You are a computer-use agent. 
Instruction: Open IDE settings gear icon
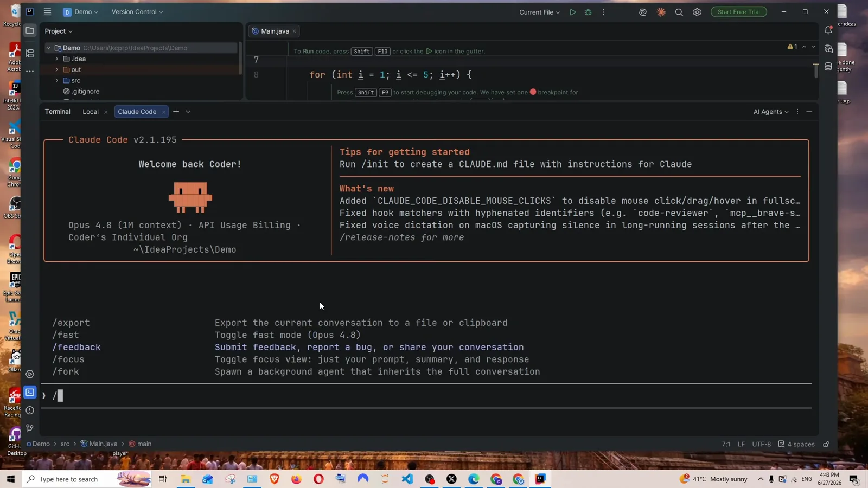pos(697,12)
